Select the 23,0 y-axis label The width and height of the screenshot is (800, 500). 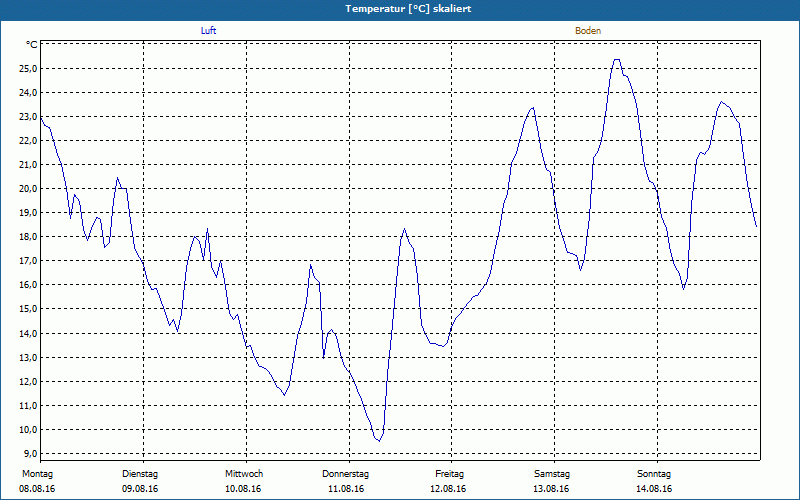[x=29, y=116]
